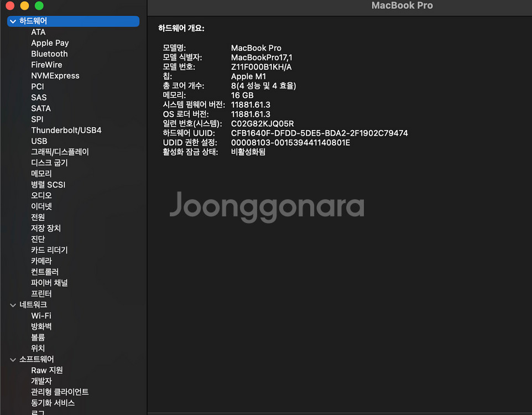Viewport: 532px width, 415px height.
Task: Close the window with the red button
Action: pos(10,5)
